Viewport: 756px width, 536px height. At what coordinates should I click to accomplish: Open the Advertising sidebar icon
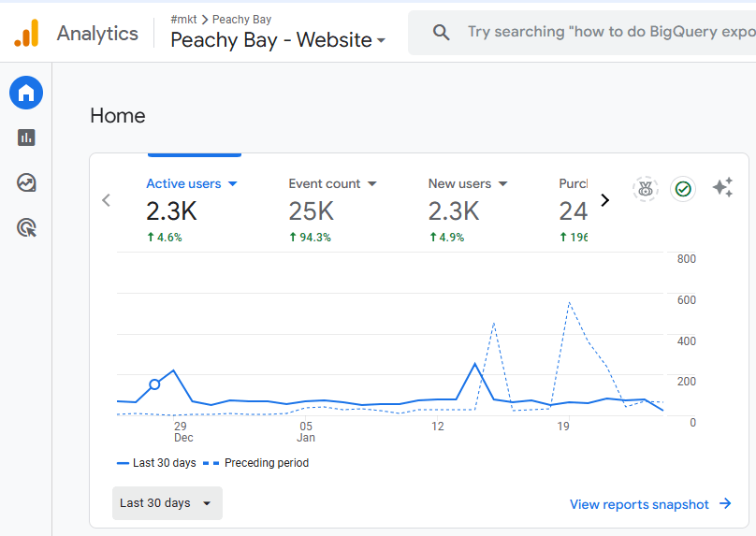point(26,227)
